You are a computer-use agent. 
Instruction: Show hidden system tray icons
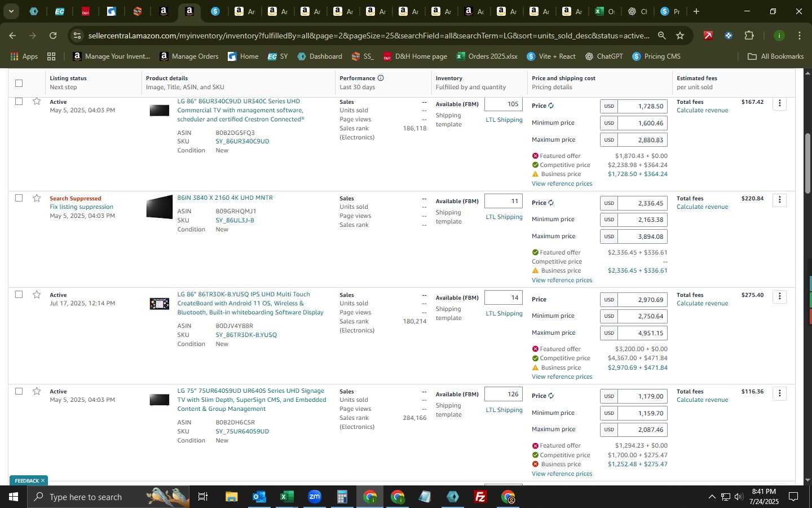(712, 497)
